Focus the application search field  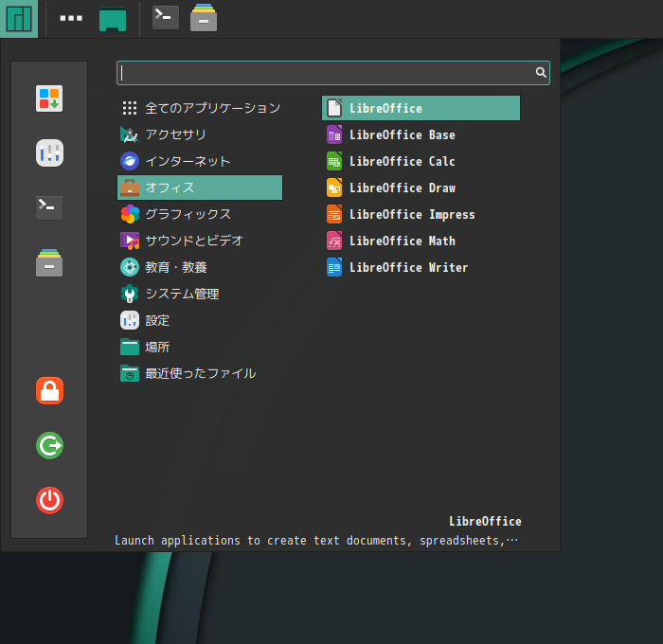(333, 73)
